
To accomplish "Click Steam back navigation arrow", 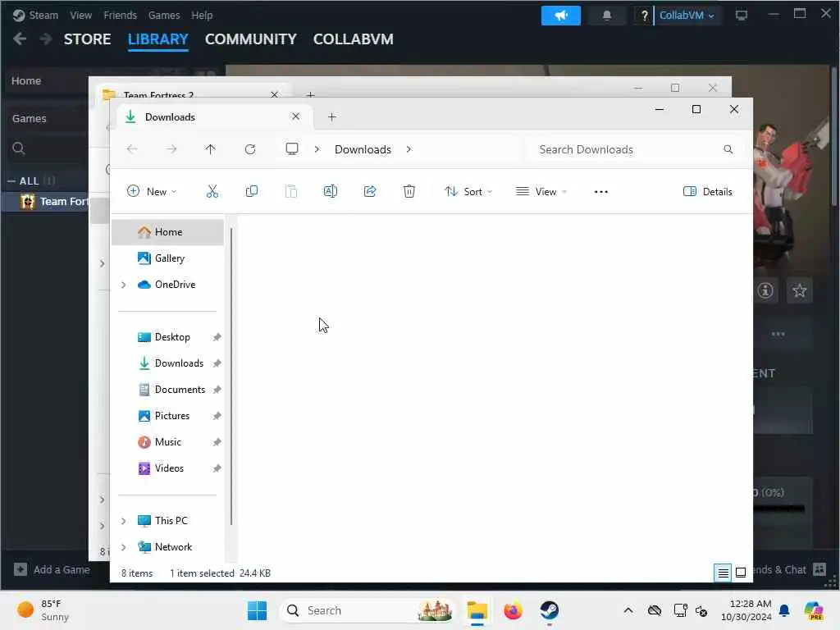I will (20, 39).
